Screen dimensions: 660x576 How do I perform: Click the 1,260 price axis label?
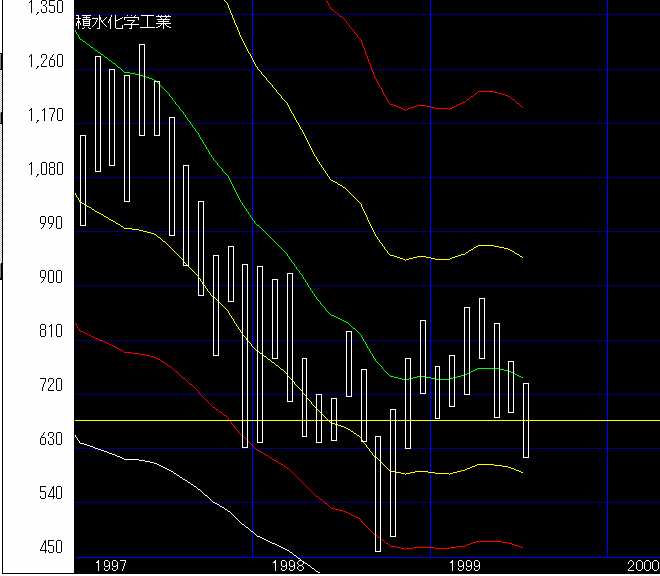[46, 62]
